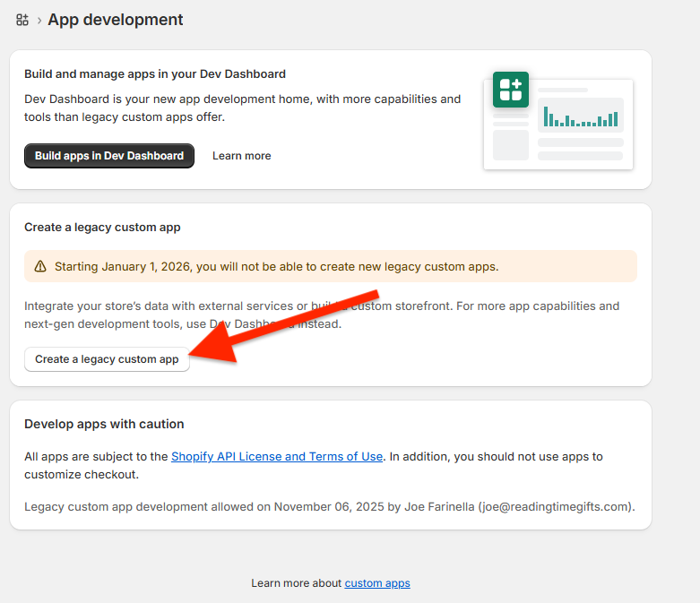
Task: Click the Dev Dashboard description paragraph
Action: pos(242,108)
